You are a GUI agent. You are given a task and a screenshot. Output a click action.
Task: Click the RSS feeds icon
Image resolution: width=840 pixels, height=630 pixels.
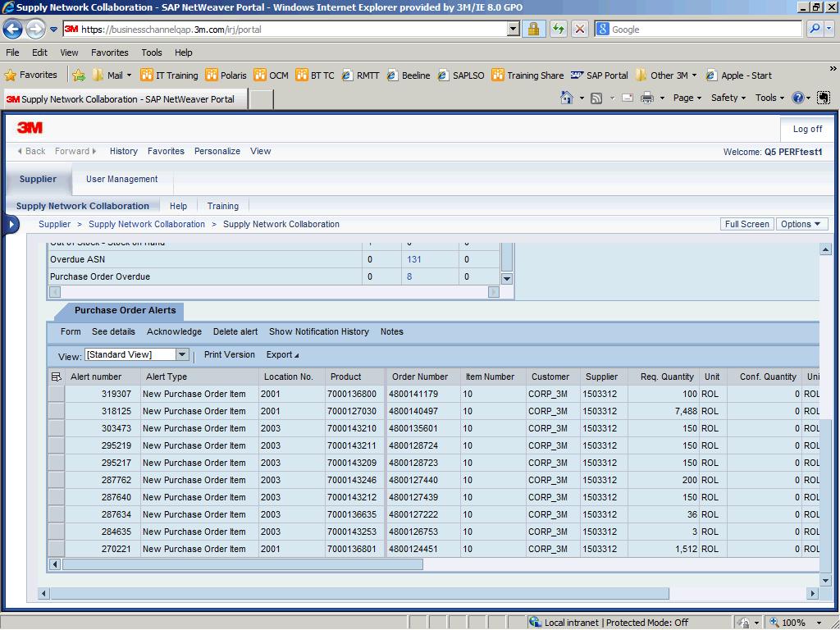(x=596, y=98)
